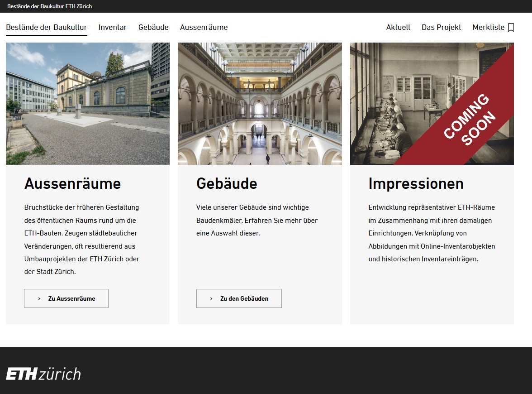Click the Aussenräume card heading

[72, 183]
